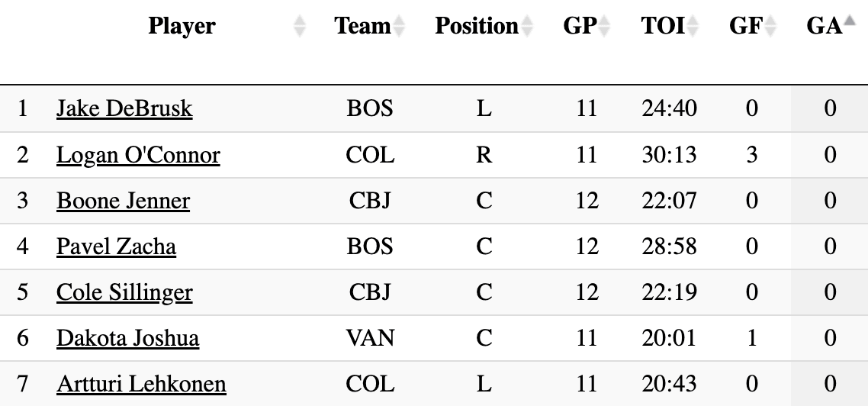Click the sort arrows beside GF header

click(x=770, y=27)
